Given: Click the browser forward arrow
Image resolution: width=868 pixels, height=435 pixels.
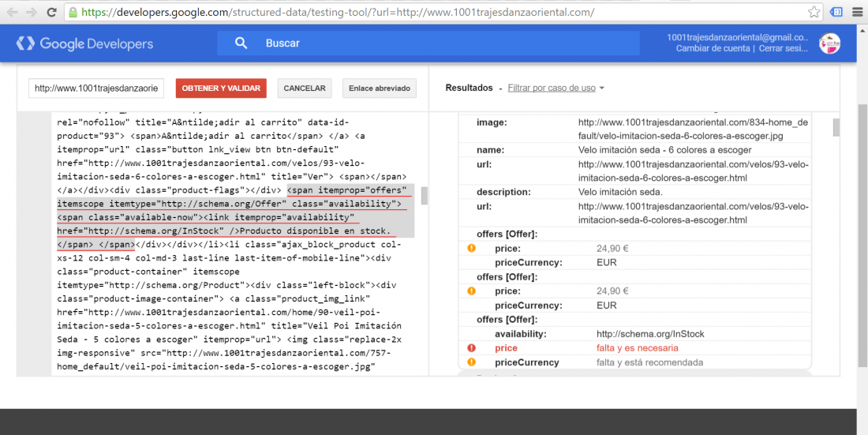Looking at the screenshot, I should (x=31, y=12).
